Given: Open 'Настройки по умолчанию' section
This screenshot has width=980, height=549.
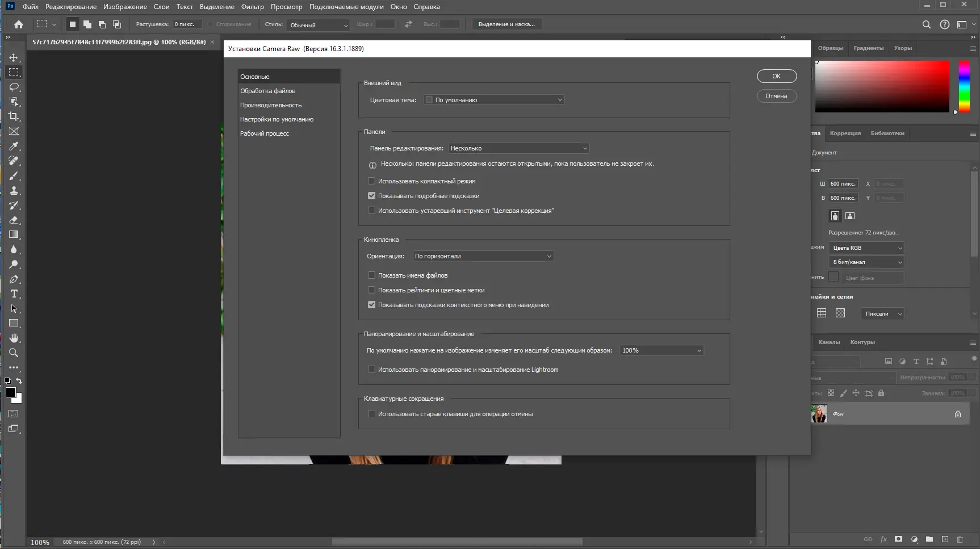Looking at the screenshot, I should click(289, 119).
